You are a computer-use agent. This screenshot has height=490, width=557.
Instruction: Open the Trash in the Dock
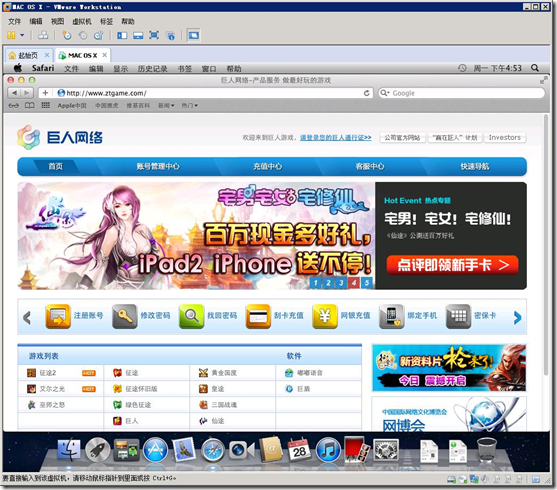tap(487, 450)
